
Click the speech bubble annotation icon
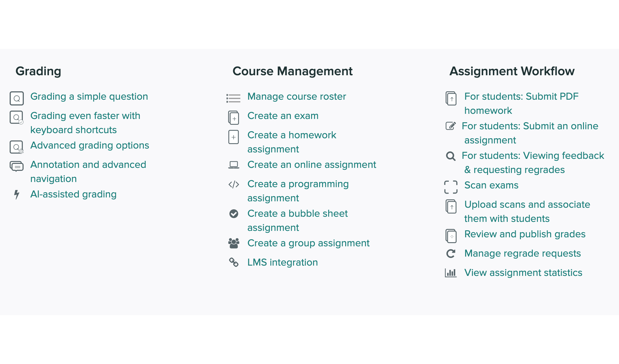click(17, 166)
